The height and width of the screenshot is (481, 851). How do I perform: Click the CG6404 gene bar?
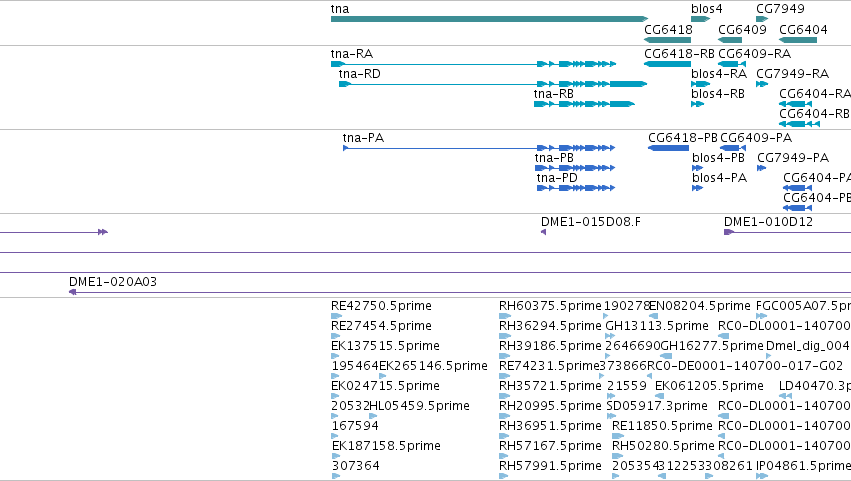coord(798,40)
